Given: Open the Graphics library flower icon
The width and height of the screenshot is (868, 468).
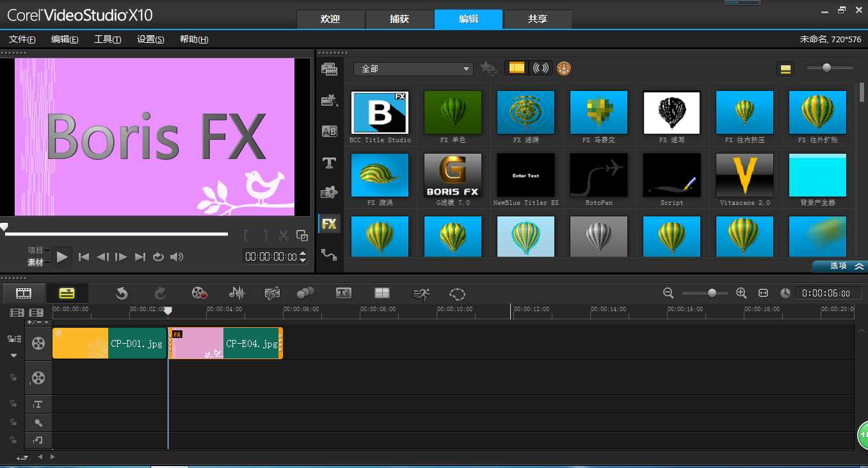Looking at the screenshot, I should (x=329, y=193).
